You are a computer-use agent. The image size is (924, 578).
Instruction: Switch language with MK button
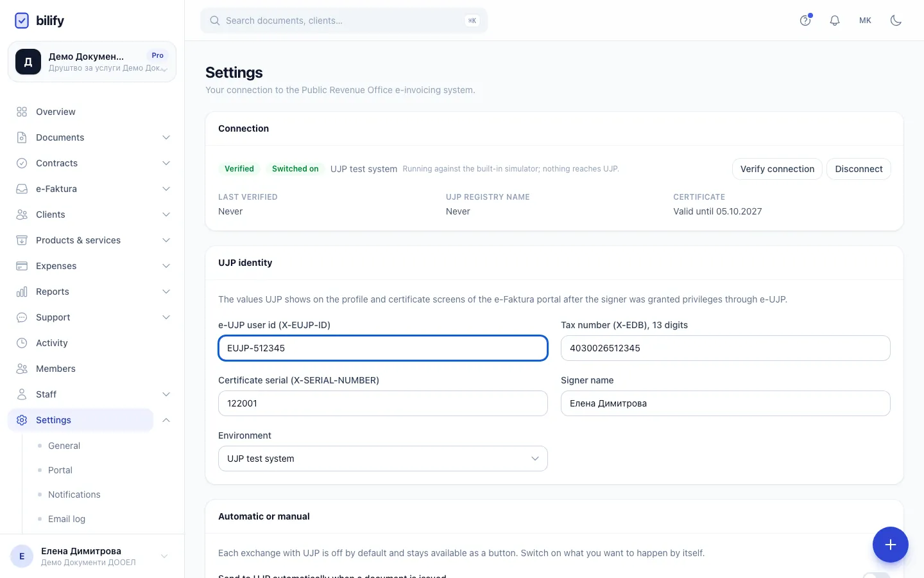click(865, 21)
